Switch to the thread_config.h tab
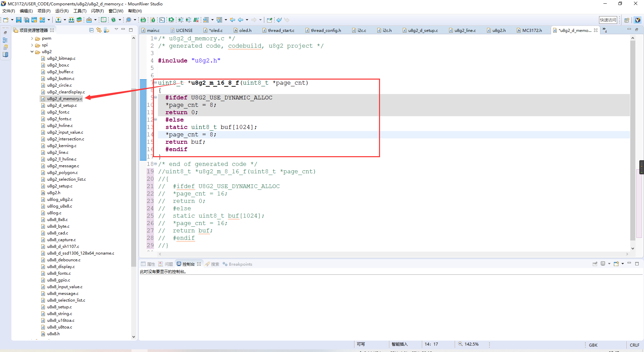Viewport: 644px width, 352px height. (x=323, y=30)
